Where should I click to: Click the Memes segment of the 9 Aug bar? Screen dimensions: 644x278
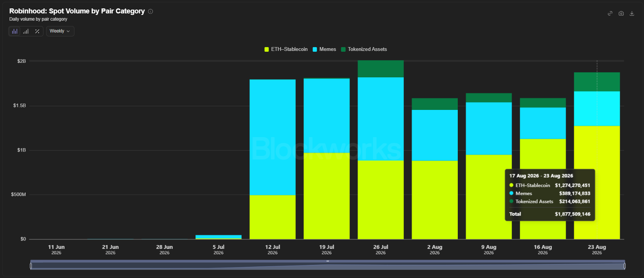tap(489, 129)
